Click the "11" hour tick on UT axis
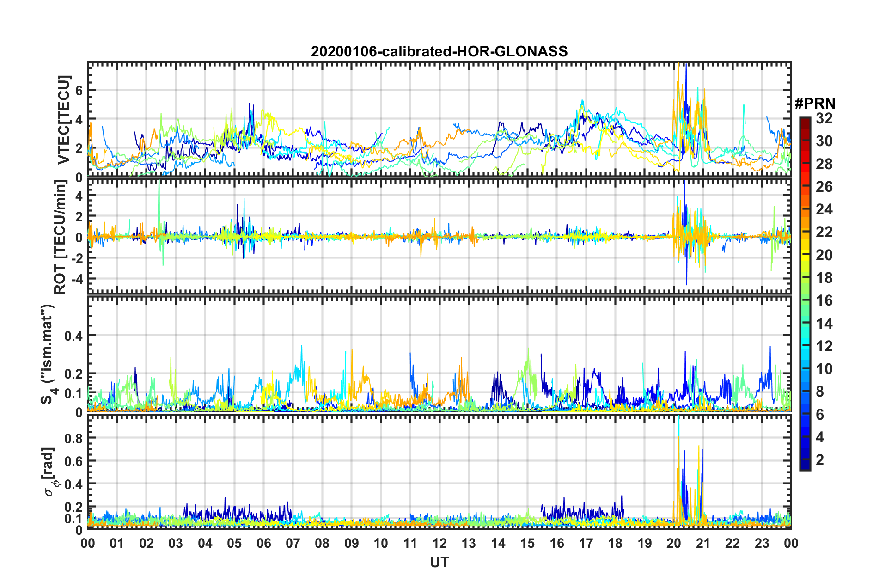This screenshot has height=588, width=879. pyautogui.click(x=410, y=543)
